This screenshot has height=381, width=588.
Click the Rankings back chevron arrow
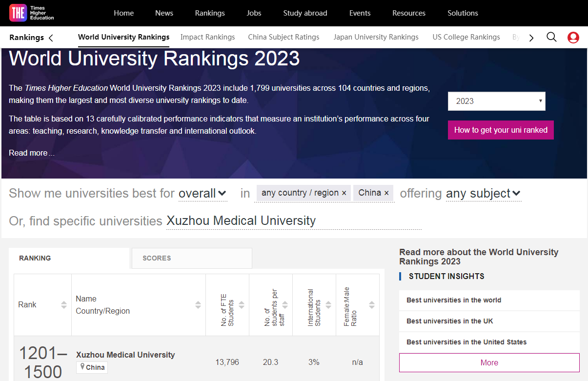tap(51, 38)
